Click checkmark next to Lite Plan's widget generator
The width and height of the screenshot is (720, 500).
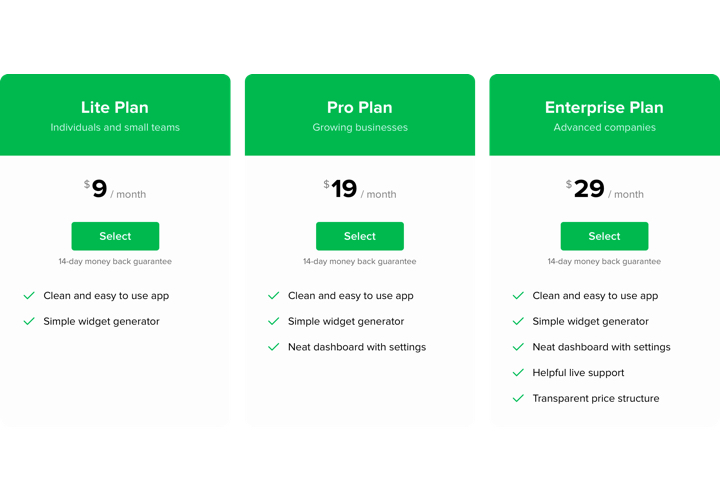(x=29, y=321)
